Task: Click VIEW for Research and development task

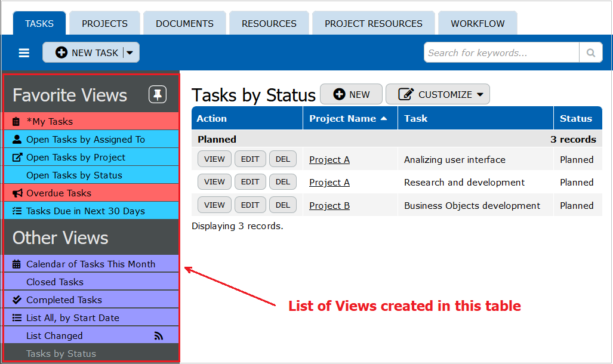Action: [x=214, y=182]
